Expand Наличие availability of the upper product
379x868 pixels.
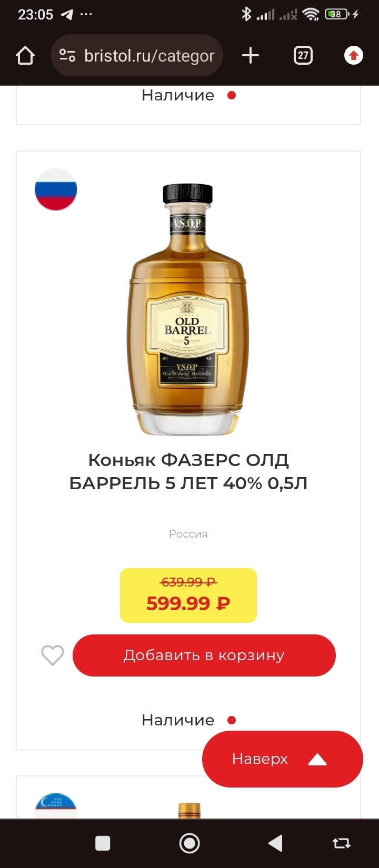(188, 95)
